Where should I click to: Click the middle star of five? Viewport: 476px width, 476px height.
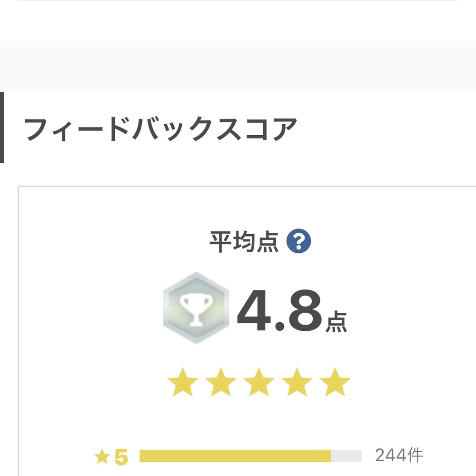[x=259, y=382]
